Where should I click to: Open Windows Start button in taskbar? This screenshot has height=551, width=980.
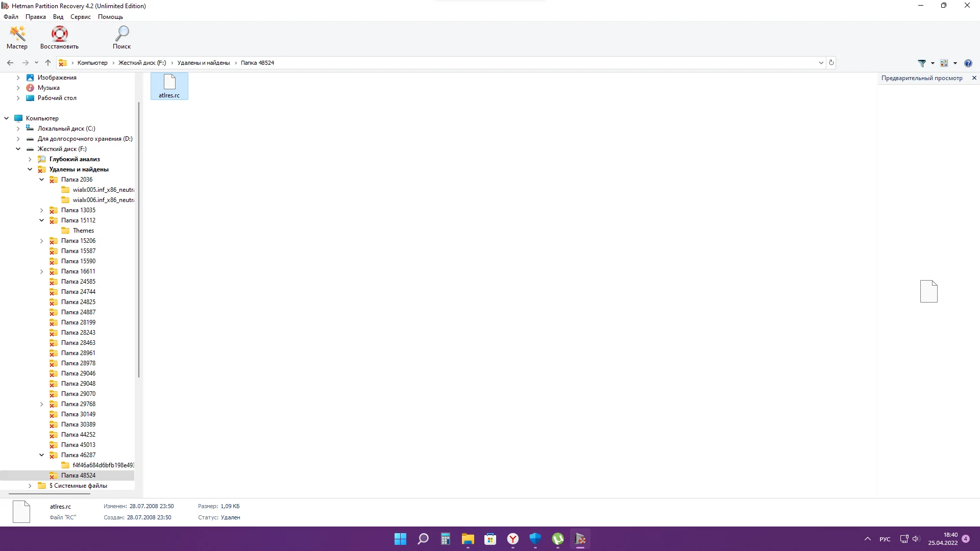[400, 539]
